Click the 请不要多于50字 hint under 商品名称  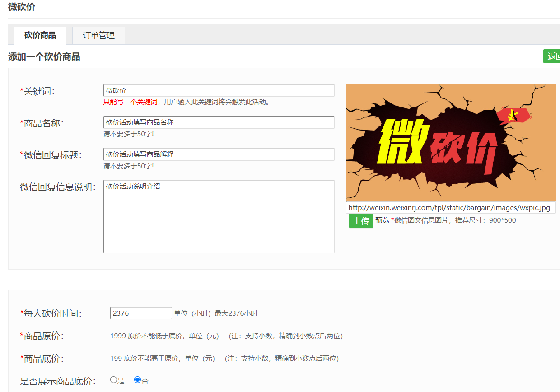(129, 134)
